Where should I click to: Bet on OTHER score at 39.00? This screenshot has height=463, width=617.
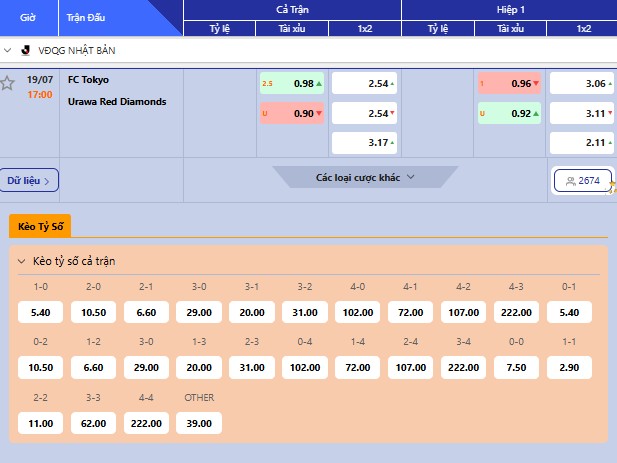tap(199, 423)
